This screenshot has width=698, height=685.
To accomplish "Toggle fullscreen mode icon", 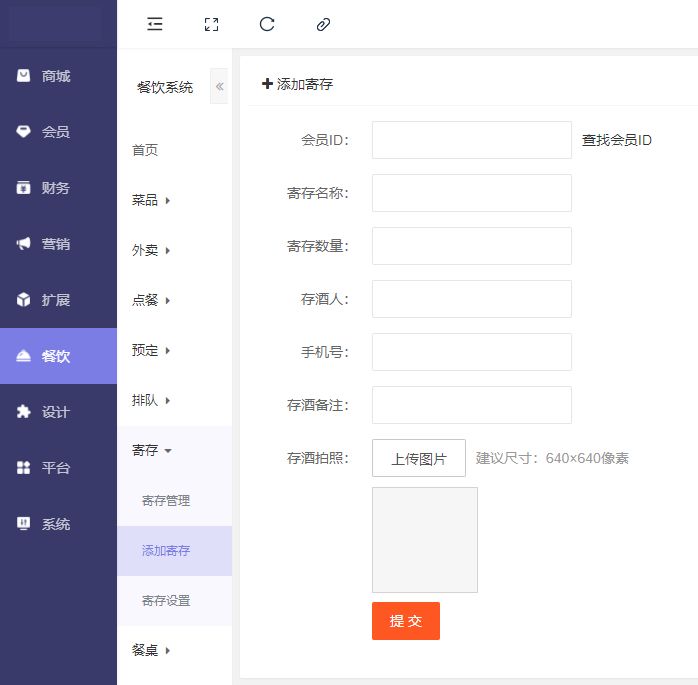I will pos(211,24).
